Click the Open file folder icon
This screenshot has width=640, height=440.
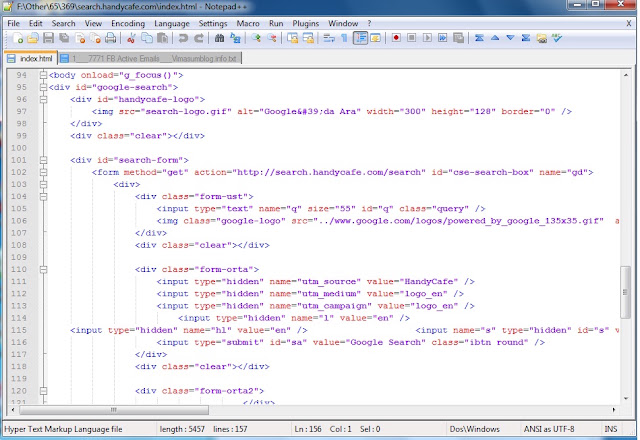[33, 38]
